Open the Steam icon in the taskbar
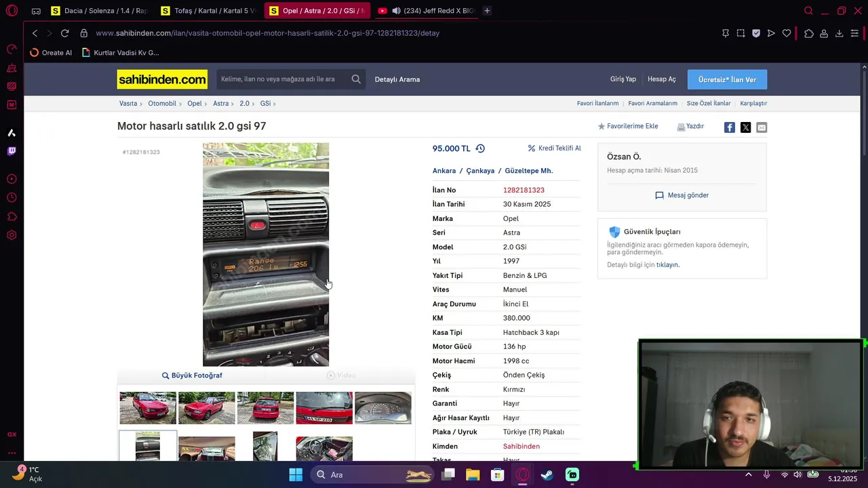Screen dimensions: 868x488 tap(547, 475)
